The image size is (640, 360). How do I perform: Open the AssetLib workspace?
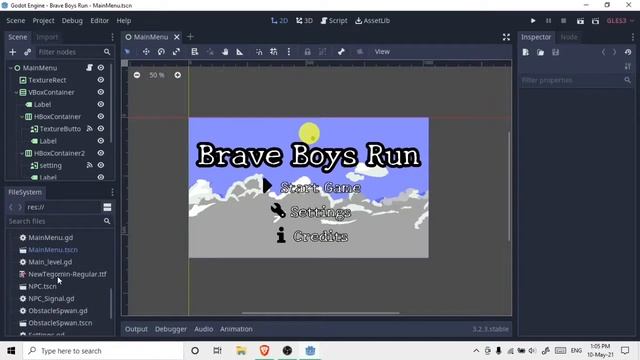click(x=372, y=20)
